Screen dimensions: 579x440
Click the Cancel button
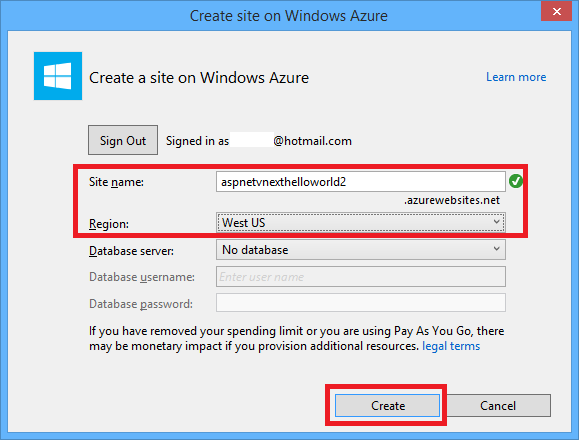point(498,406)
